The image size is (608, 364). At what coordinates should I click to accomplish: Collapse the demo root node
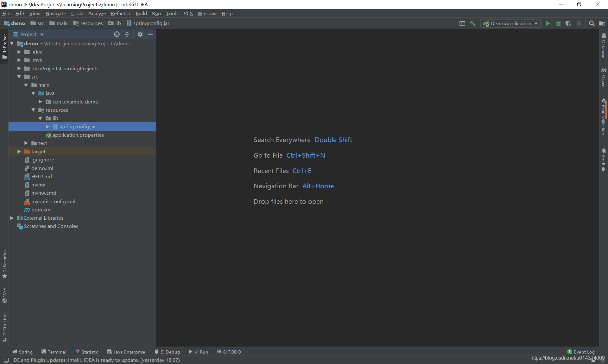coord(12,43)
